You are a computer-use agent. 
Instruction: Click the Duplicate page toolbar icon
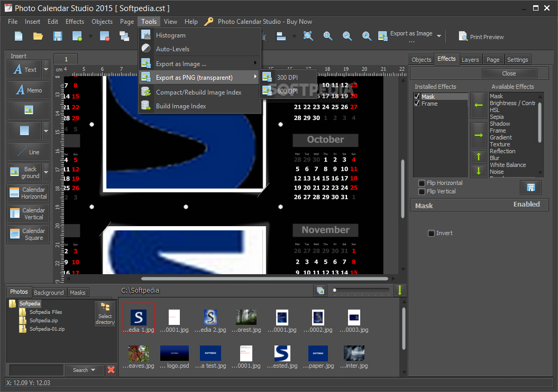pyautogui.click(x=124, y=36)
